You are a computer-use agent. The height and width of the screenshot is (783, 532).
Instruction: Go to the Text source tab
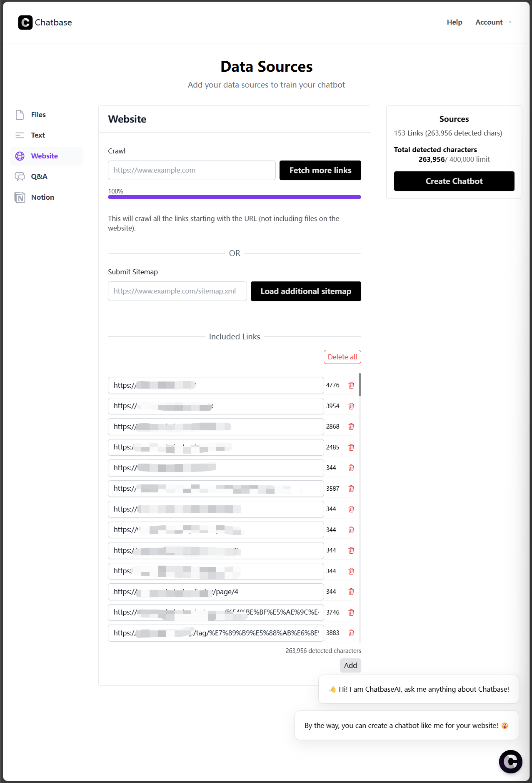click(37, 135)
